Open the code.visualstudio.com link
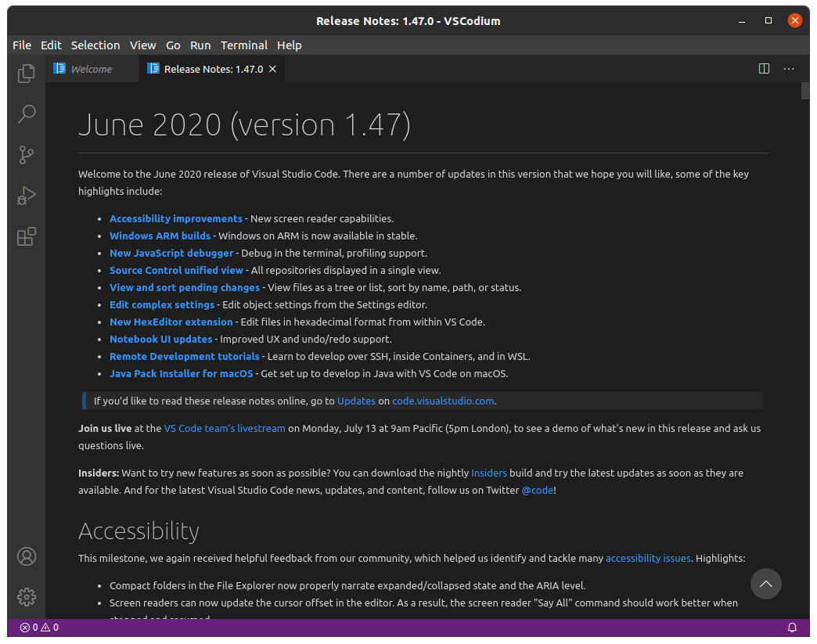 (x=443, y=401)
